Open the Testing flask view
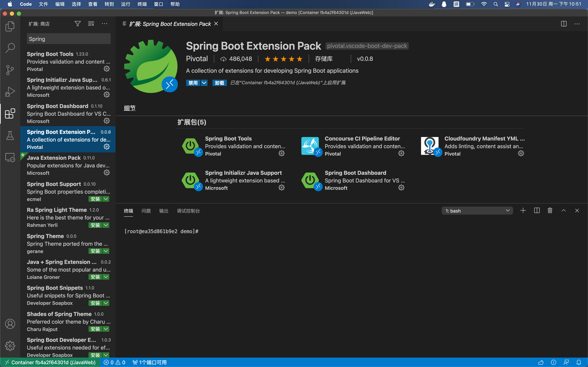The image size is (588, 367). 10,135
